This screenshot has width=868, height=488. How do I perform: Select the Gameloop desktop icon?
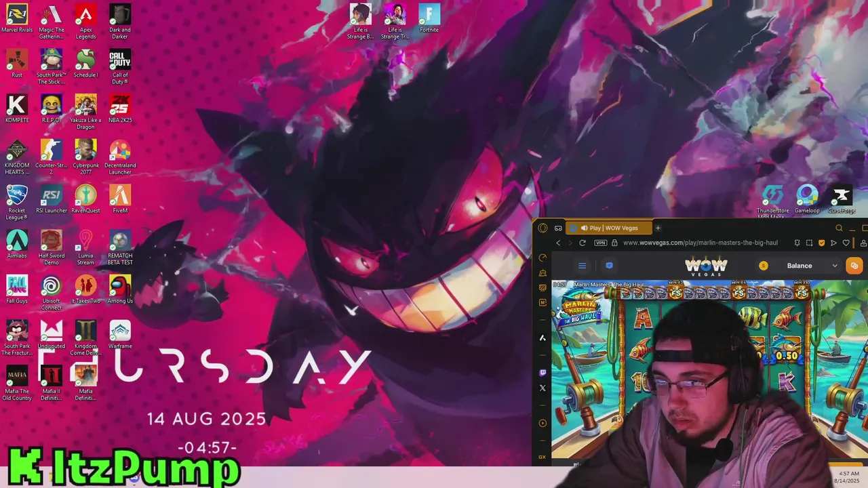click(x=807, y=199)
